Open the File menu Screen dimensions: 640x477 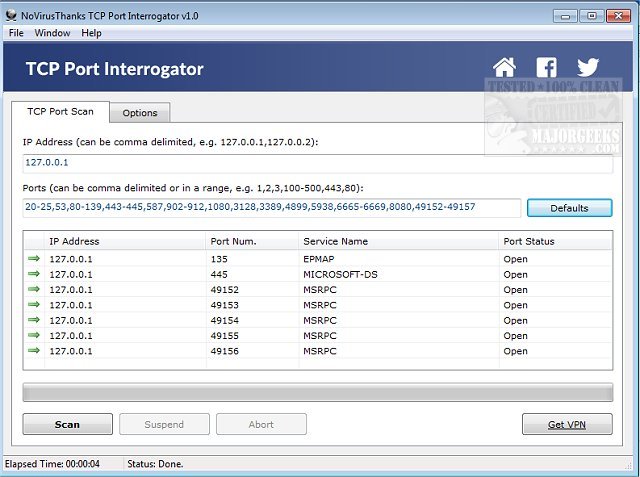[x=15, y=33]
